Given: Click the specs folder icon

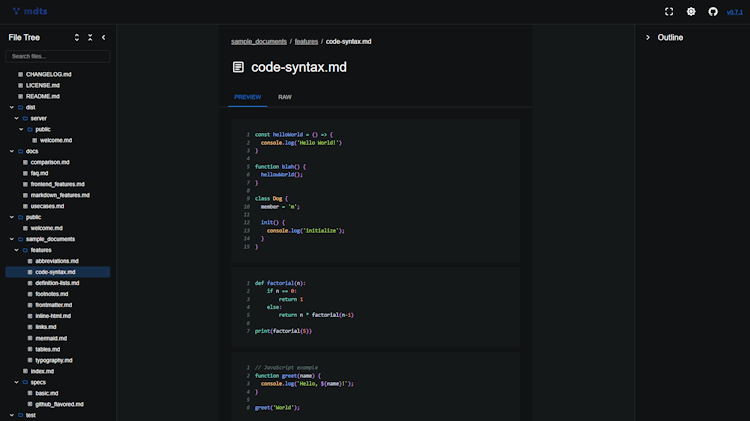Looking at the screenshot, I should (x=25, y=382).
